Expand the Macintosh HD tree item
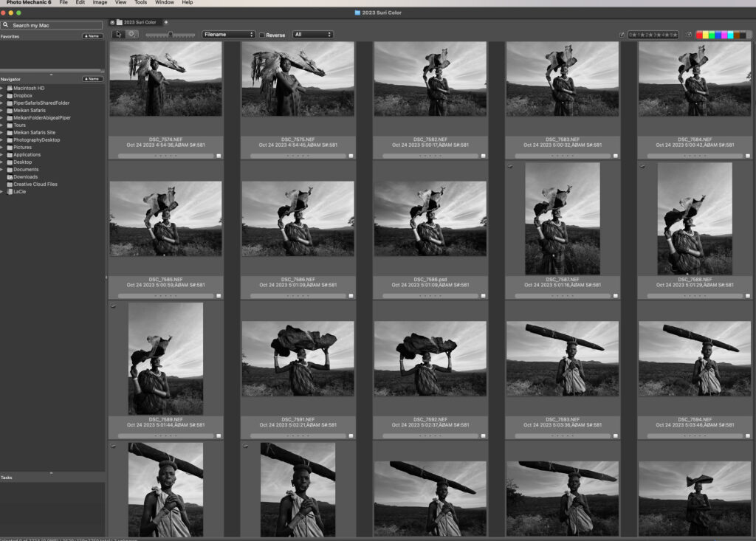The height and width of the screenshot is (541, 756). pos(2,88)
